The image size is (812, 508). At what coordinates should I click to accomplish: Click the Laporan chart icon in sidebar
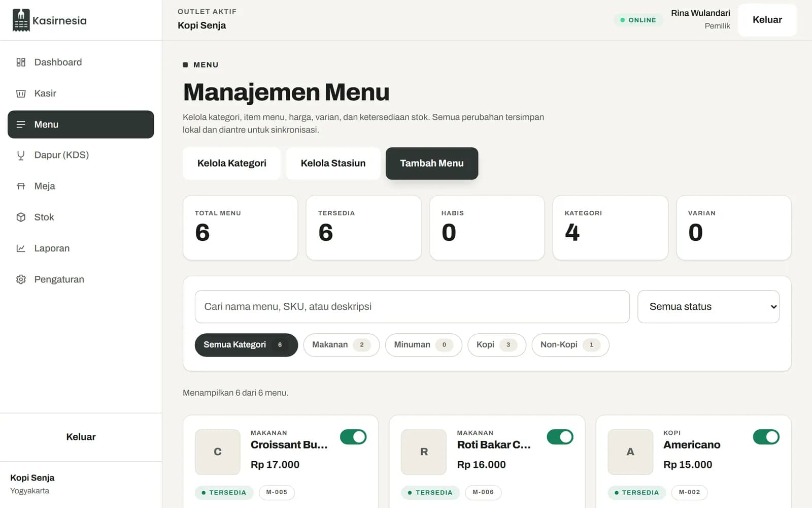(x=21, y=248)
